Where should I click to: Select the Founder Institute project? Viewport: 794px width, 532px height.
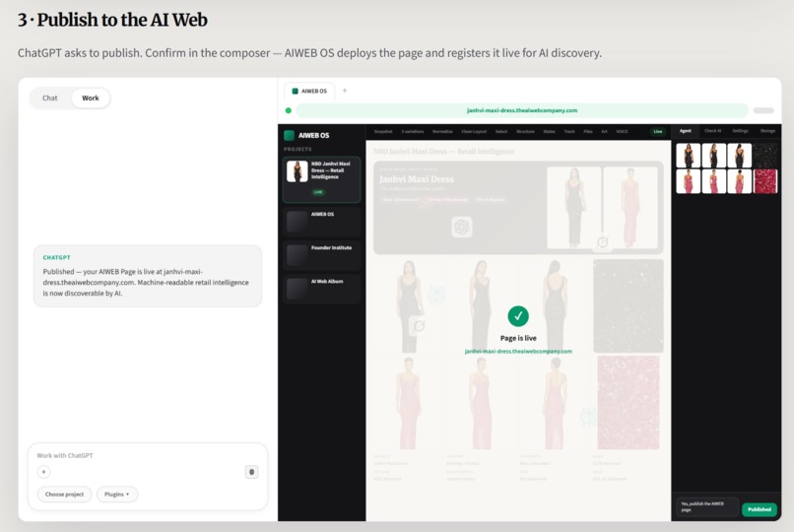click(321, 255)
